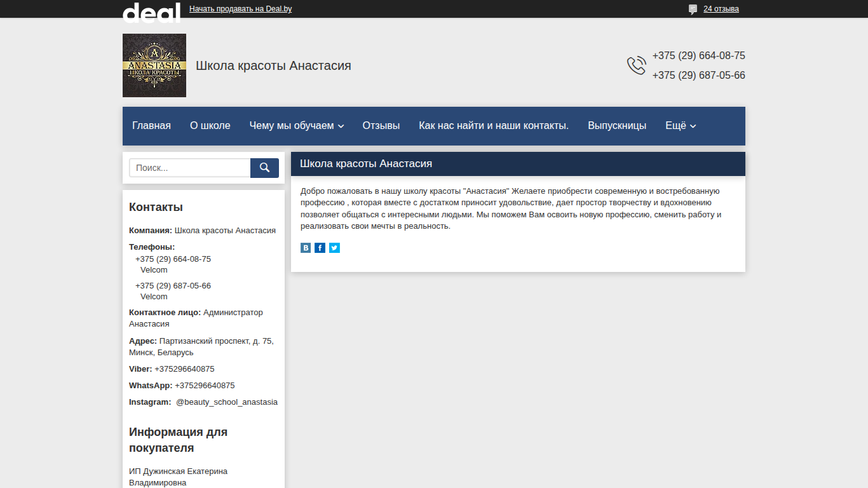The width and height of the screenshot is (868, 488).
Task: Click the welcome paragraph Добро пожаловать
Action: tap(511, 208)
